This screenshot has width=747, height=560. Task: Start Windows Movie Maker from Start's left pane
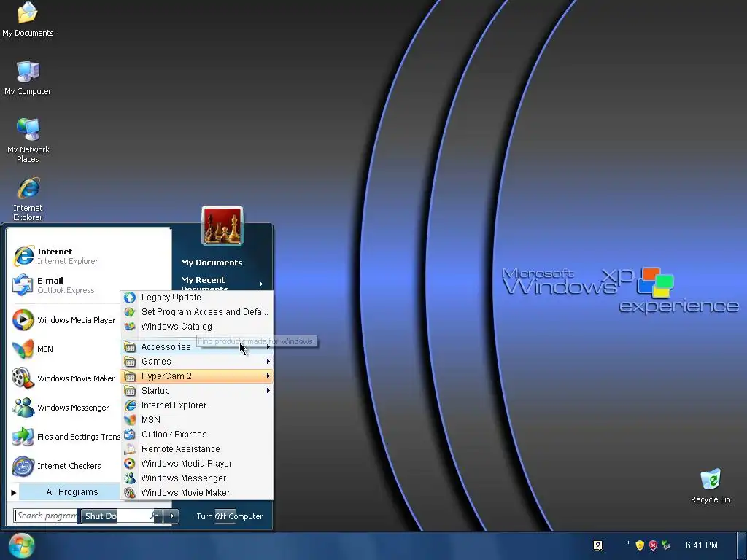65,378
